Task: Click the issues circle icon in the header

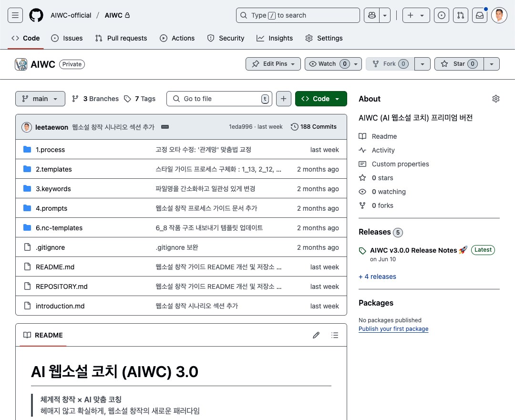Action: 441,15
